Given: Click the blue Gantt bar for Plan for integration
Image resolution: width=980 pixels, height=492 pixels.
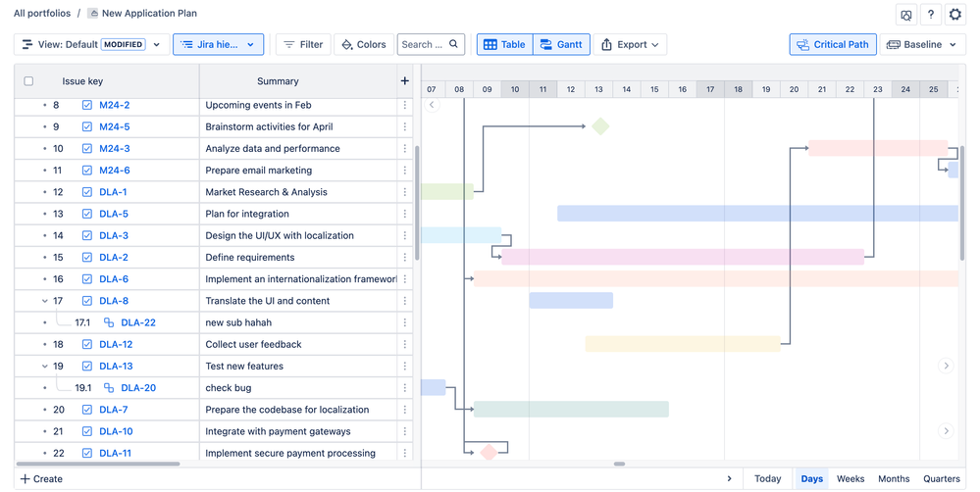Looking at the screenshot, I should click(x=757, y=214).
